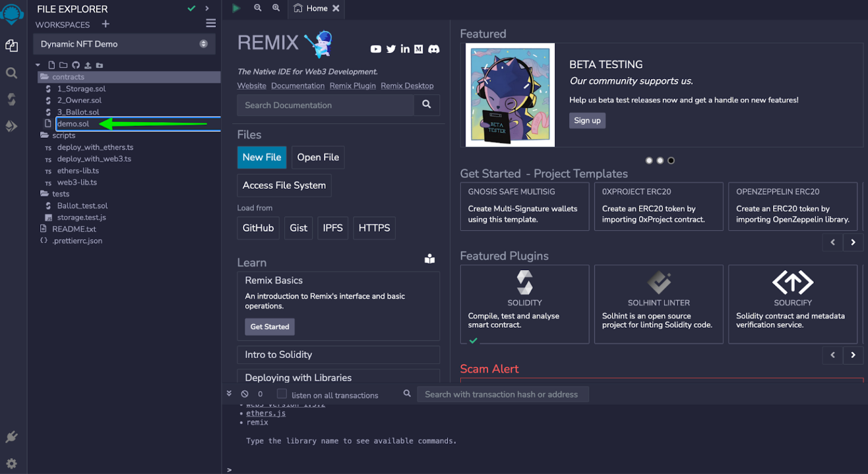Click the Search Documentation input field

(325, 105)
